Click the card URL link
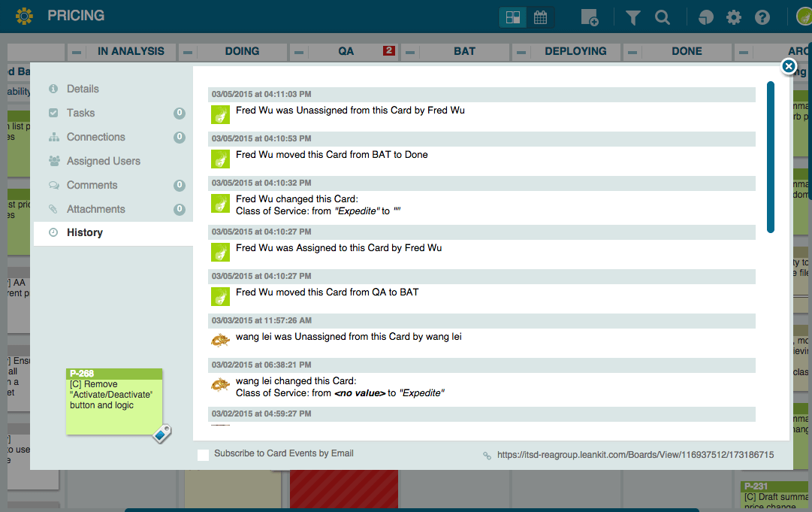This screenshot has width=812, height=512. coord(635,455)
